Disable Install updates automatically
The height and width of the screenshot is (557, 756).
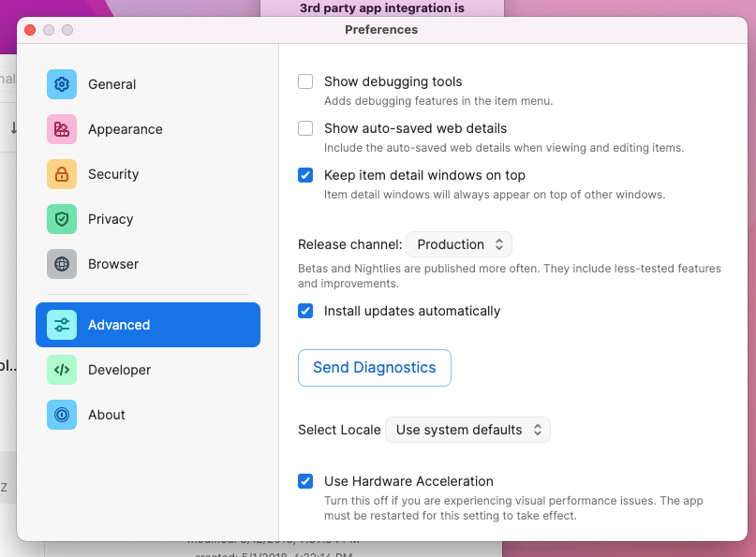[x=305, y=311]
